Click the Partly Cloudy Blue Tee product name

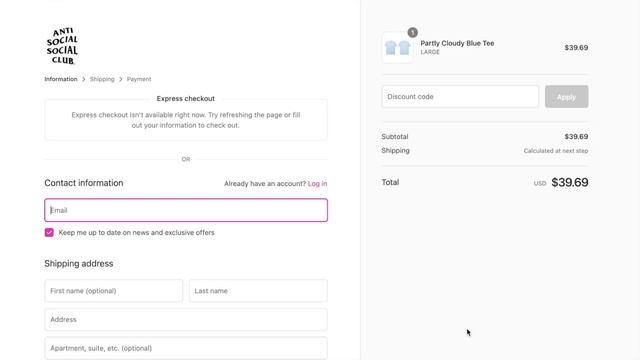(457, 43)
